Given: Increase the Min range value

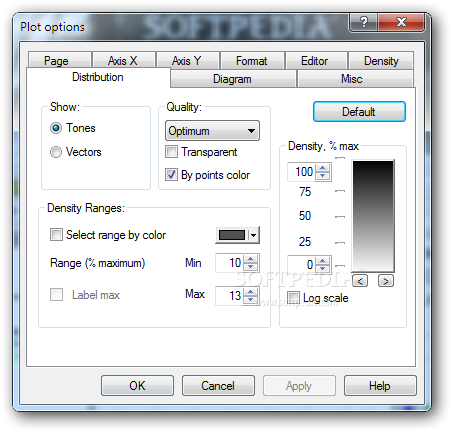Looking at the screenshot, I should click(x=251, y=259).
